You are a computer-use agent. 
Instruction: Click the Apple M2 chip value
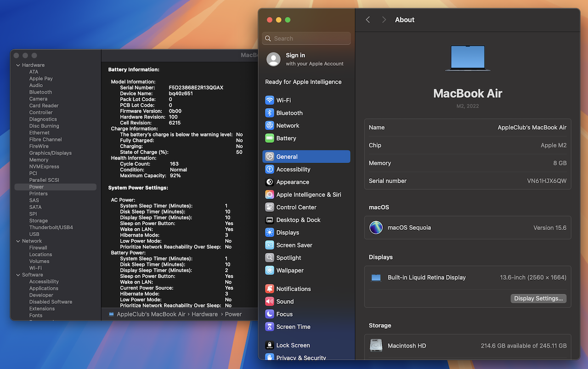(554, 145)
